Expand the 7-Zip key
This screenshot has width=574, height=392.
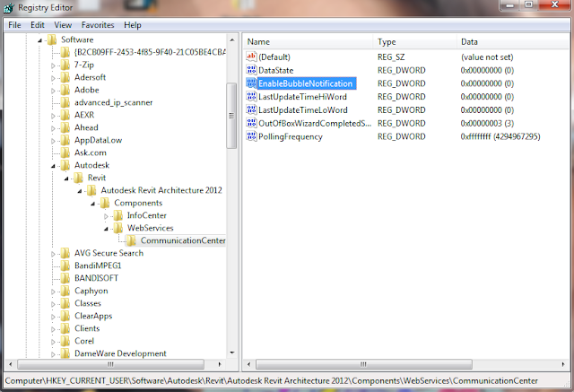point(53,65)
